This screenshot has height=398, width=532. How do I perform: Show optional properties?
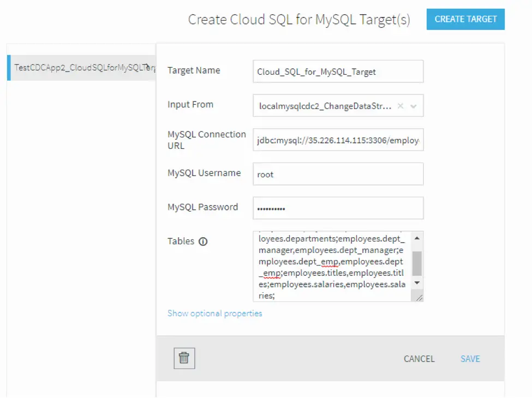click(x=214, y=313)
